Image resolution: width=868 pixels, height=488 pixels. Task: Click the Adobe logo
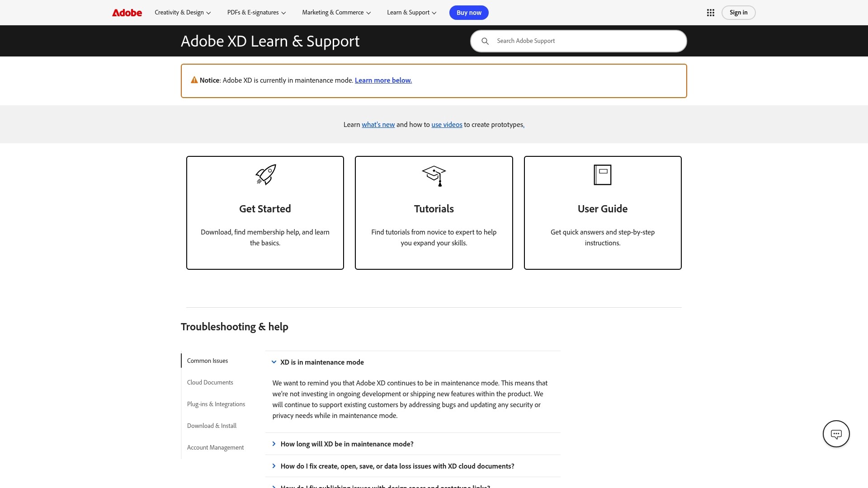pos(127,13)
